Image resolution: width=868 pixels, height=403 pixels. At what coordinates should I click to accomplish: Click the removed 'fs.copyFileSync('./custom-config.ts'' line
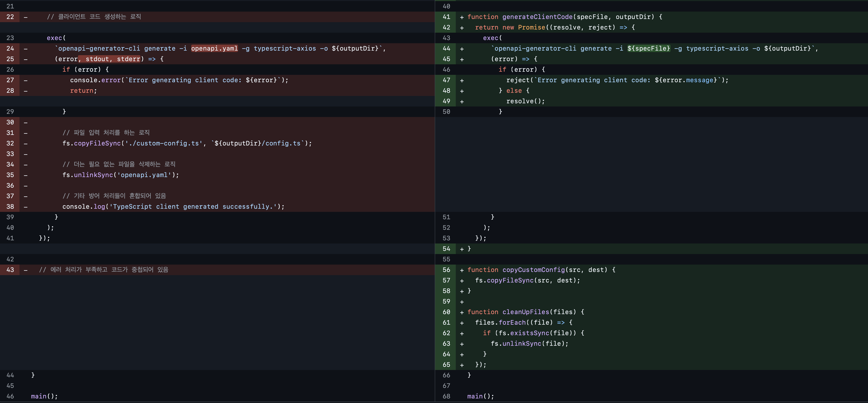187,143
